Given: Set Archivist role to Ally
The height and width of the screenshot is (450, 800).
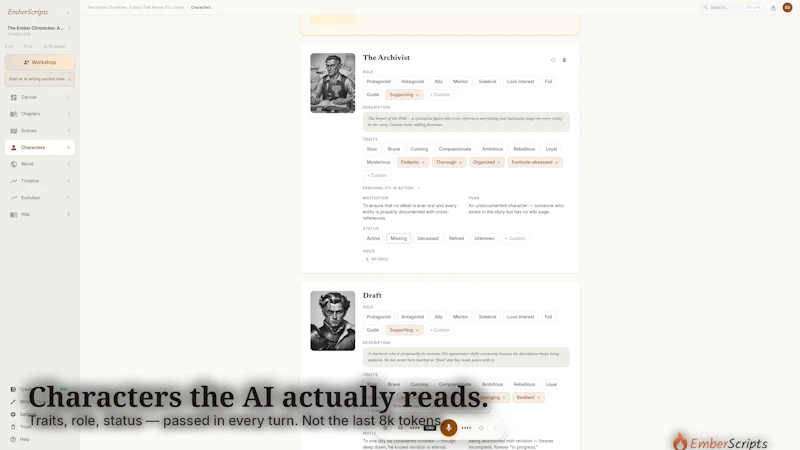Looking at the screenshot, I should [x=438, y=82].
